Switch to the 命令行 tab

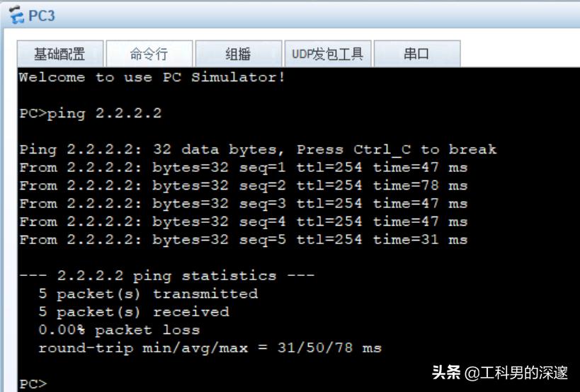click(x=149, y=54)
